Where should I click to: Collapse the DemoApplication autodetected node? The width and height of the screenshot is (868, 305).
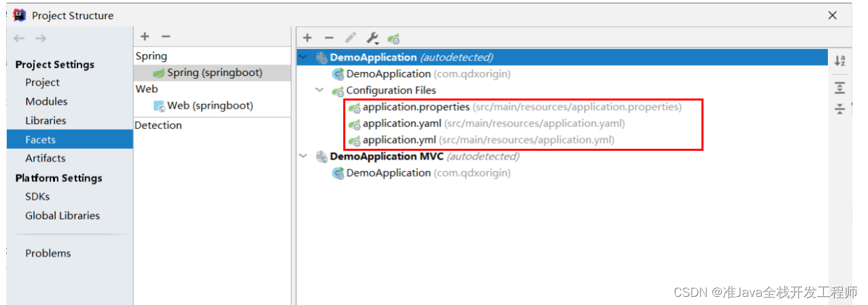pyautogui.click(x=303, y=58)
